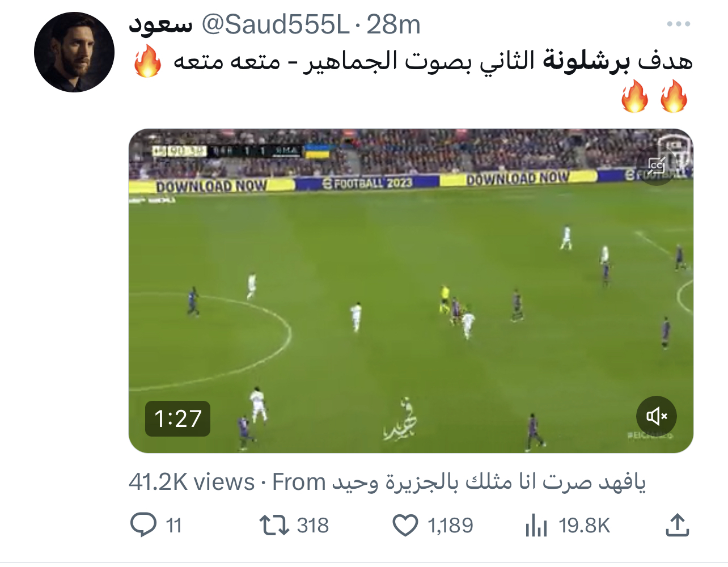Click the 318 retweet count

(313, 526)
